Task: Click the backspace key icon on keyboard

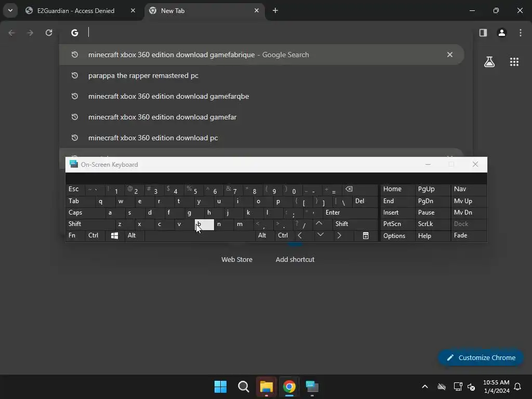Action: point(359,189)
